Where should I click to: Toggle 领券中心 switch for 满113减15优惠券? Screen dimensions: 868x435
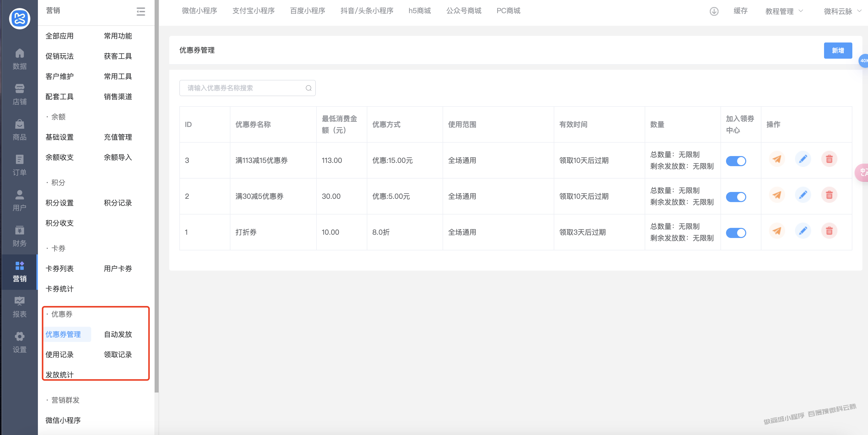(x=736, y=161)
